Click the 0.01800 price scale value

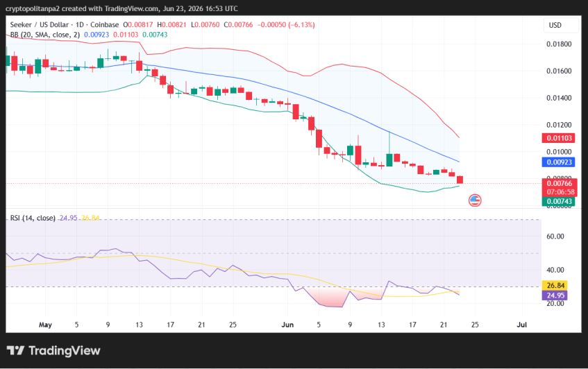[x=559, y=44]
